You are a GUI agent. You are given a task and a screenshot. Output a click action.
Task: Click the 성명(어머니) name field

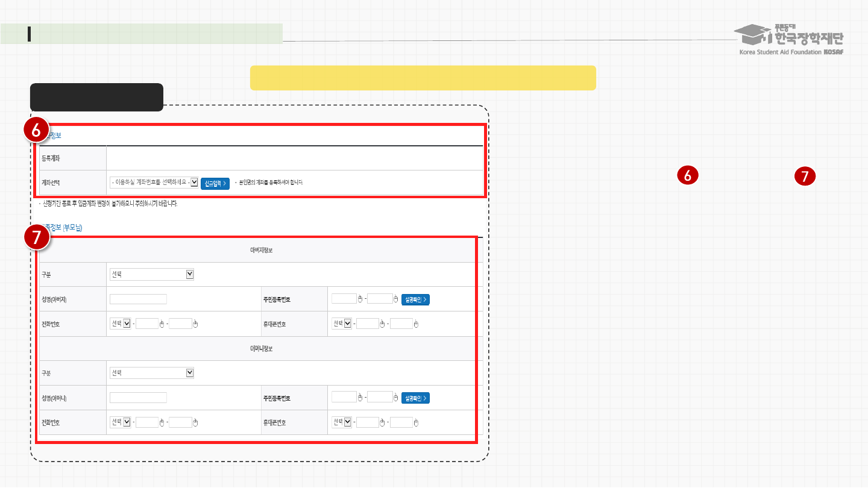[x=138, y=398]
